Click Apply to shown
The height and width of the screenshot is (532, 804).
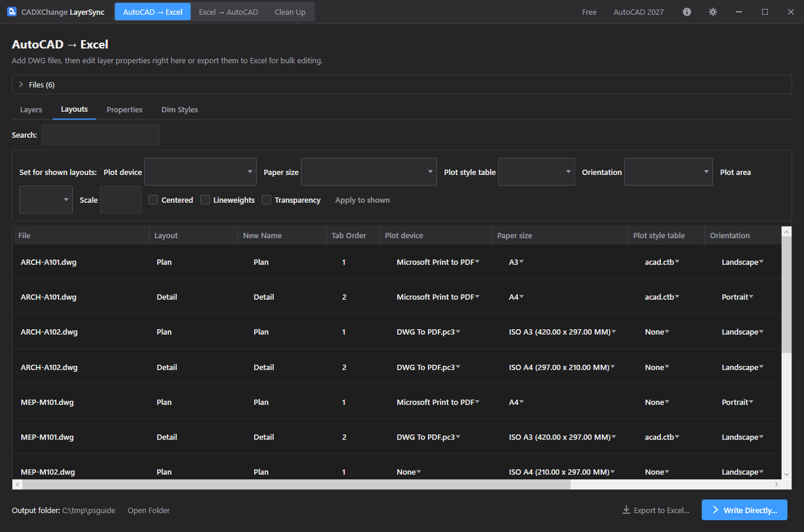pos(362,200)
